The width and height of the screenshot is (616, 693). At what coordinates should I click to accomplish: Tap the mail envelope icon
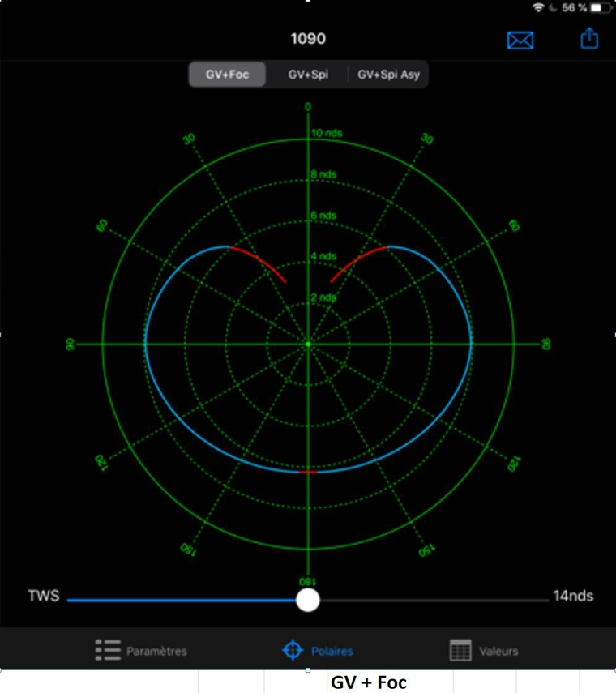pyautogui.click(x=520, y=40)
